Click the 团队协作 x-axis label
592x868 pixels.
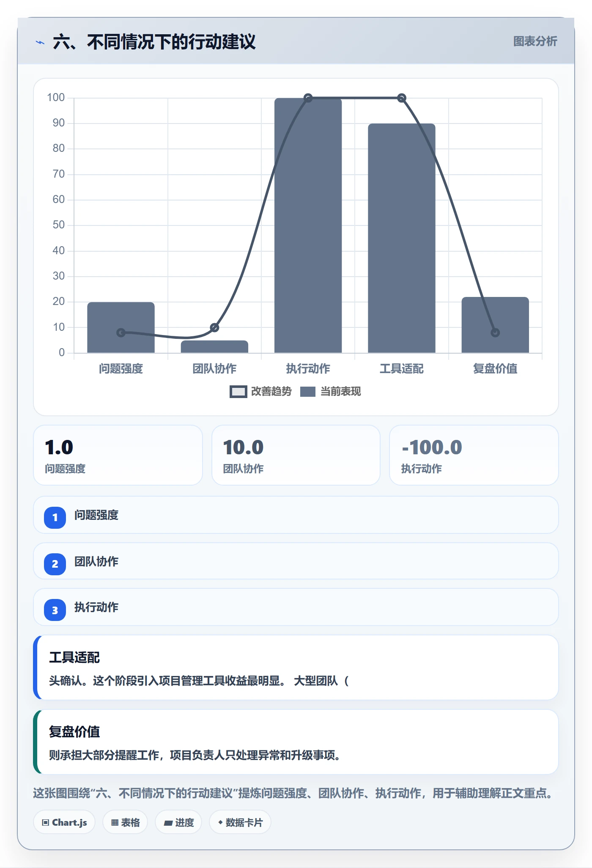tap(214, 369)
